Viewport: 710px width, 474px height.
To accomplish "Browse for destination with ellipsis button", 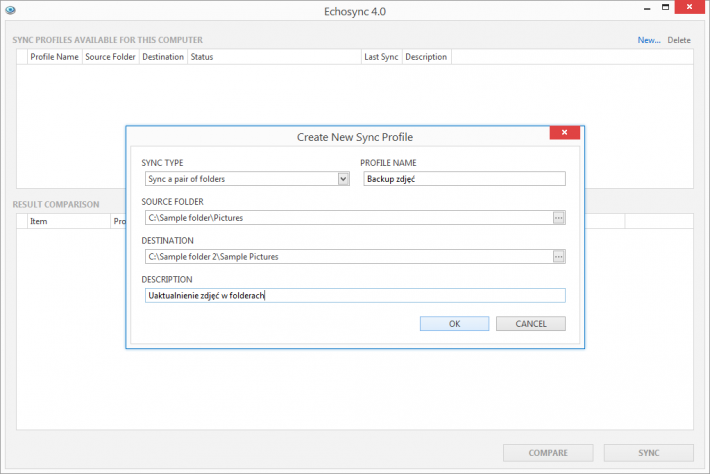I will click(559, 257).
